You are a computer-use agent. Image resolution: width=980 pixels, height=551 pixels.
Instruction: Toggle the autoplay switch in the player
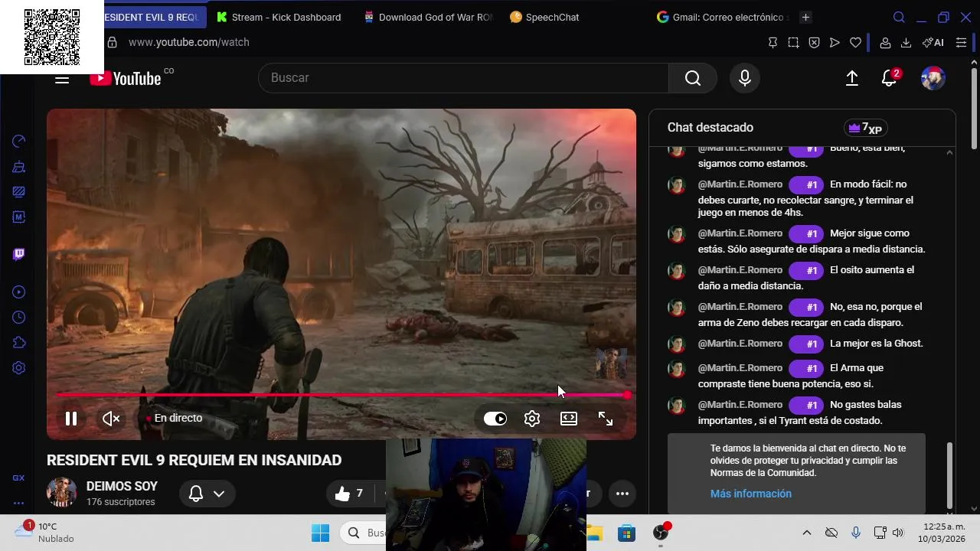click(x=495, y=419)
